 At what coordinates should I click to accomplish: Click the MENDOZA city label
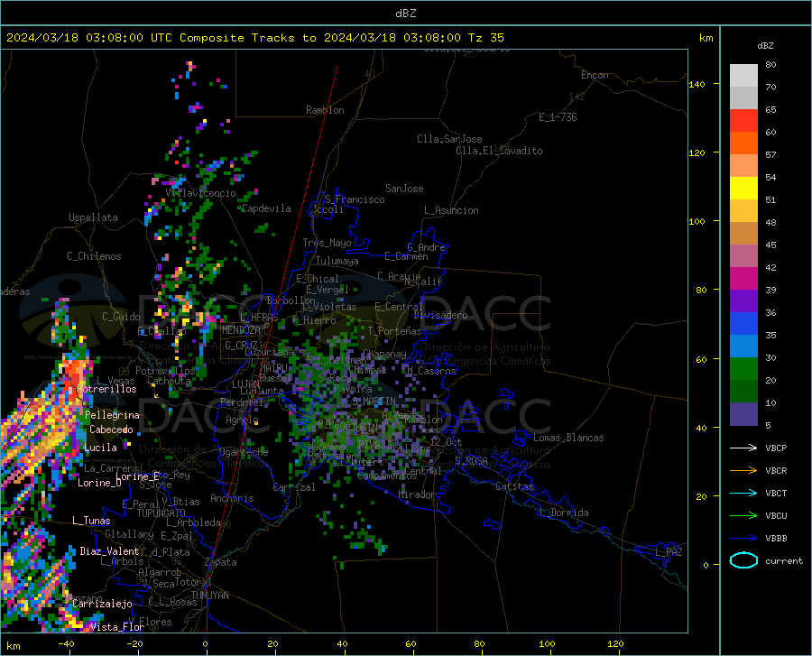pyautogui.click(x=241, y=330)
